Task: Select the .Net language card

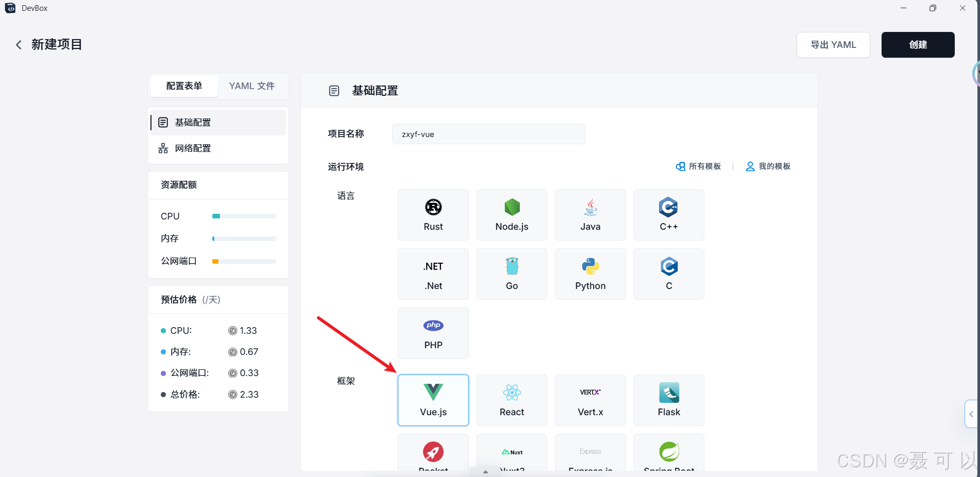Action: [433, 274]
